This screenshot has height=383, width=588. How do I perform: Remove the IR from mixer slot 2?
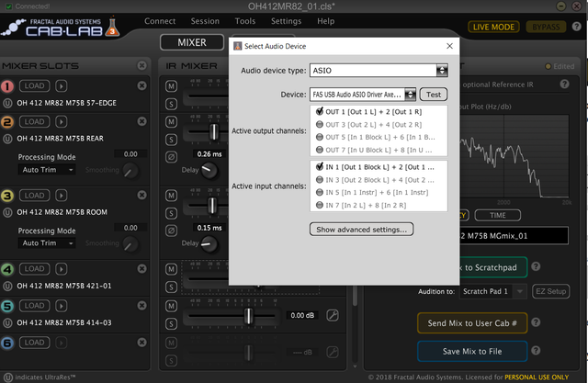point(141,121)
